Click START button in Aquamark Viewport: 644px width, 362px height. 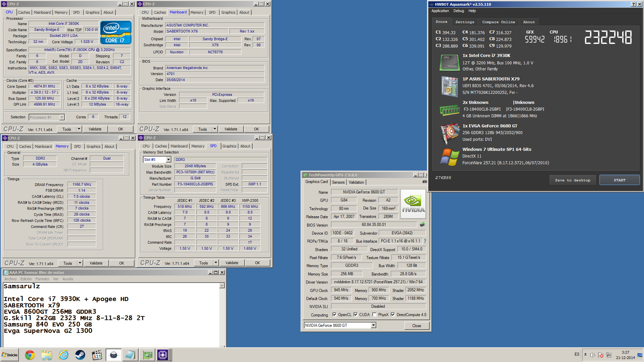[620, 180]
